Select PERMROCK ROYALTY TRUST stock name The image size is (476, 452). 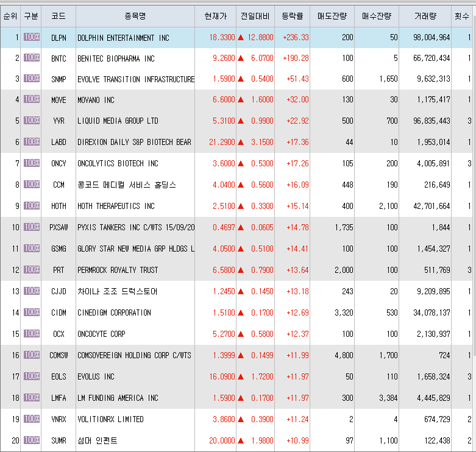click(x=118, y=270)
